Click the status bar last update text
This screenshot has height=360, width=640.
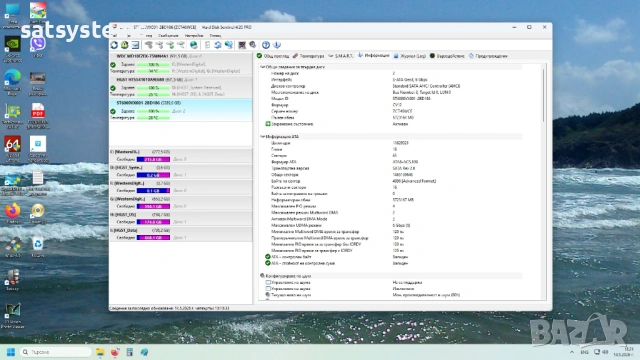pyautogui.click(x=169, y=308)
